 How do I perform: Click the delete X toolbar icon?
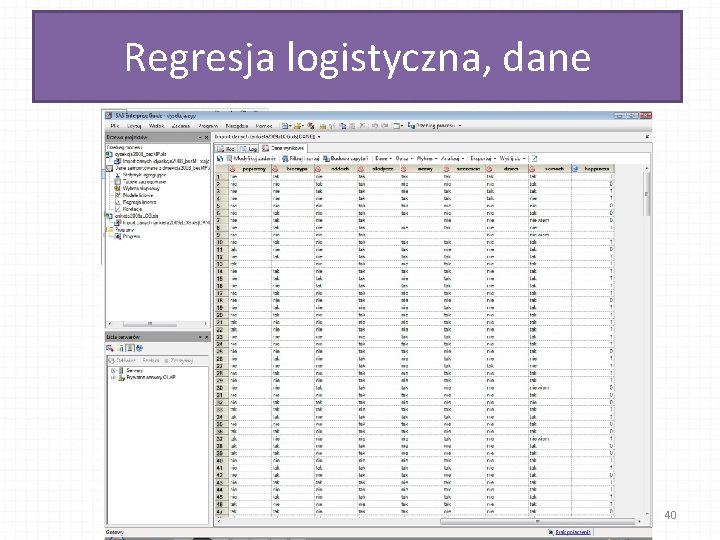pos(362,125)
